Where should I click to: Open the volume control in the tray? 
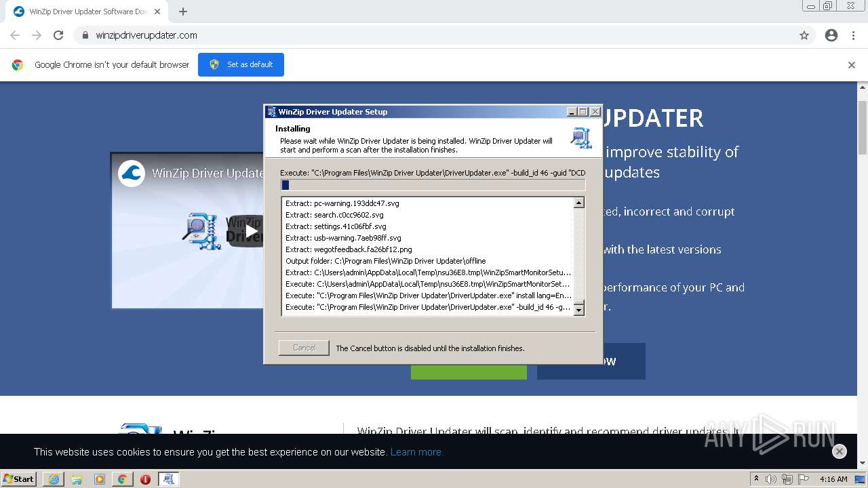click(771, 479)
